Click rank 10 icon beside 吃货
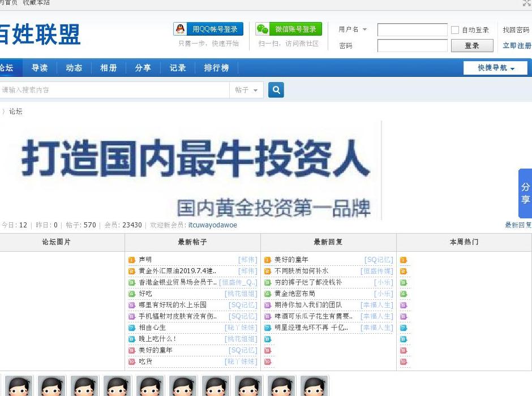 coord(132,361)
